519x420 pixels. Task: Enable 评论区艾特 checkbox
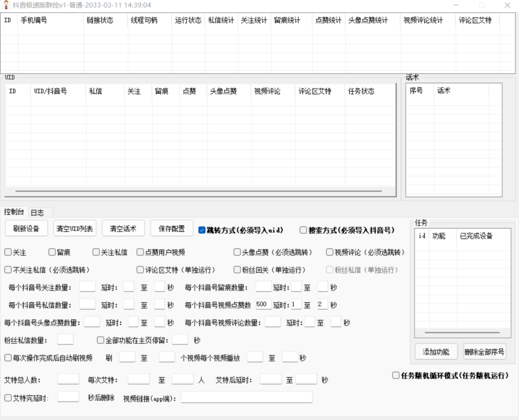pyautogui.click(x=140, y=270)
